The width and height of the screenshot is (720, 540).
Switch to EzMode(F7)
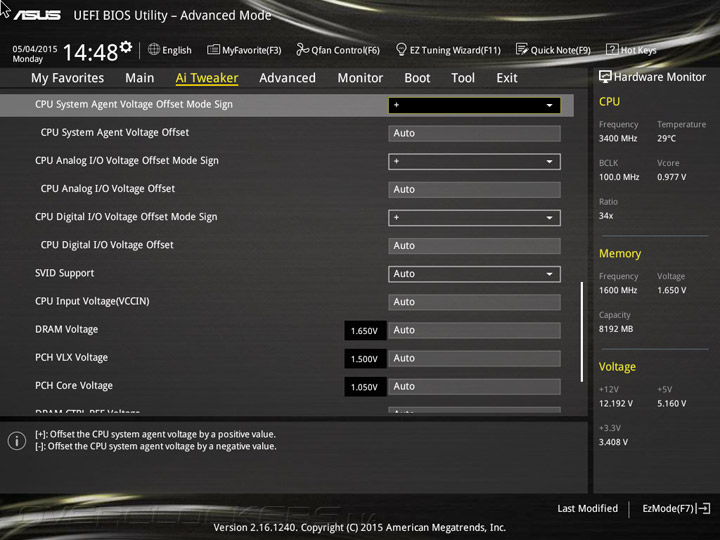[x=676, y=508]
